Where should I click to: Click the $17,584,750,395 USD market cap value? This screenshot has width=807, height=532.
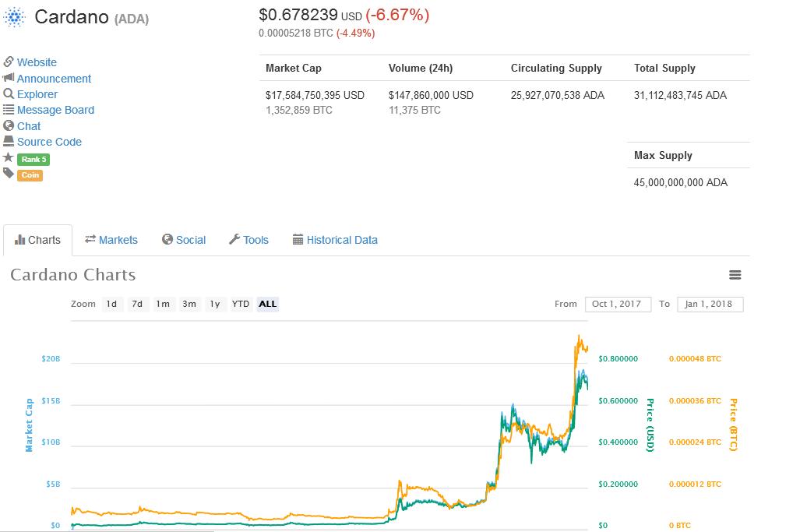point(315,96)
